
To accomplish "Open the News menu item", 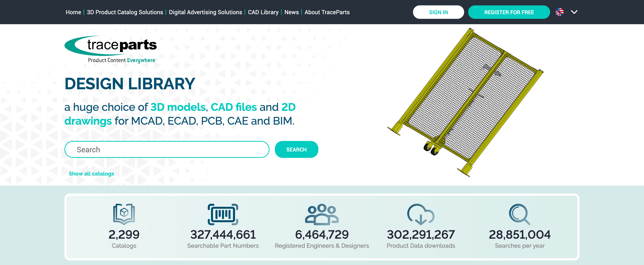I will click(x=291, y=12).
